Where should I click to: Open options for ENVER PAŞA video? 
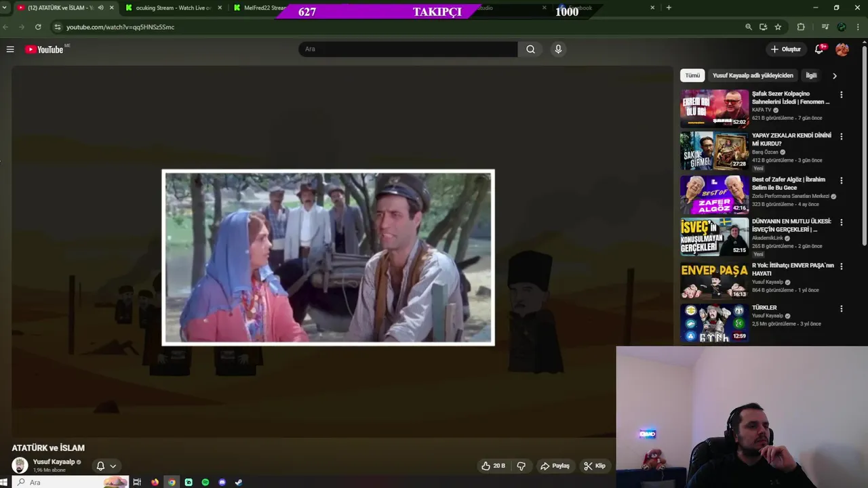tap(842, 266)
